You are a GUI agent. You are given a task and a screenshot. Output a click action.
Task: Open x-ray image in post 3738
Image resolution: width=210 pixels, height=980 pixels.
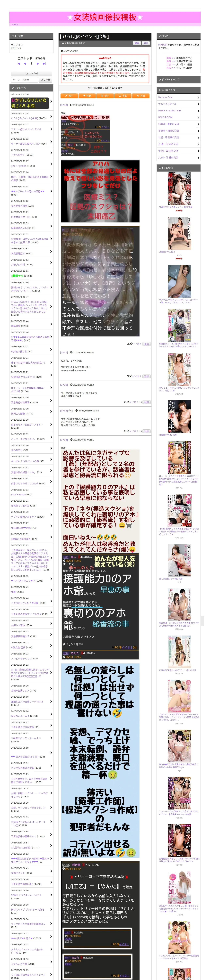click(x=100, y=191)
